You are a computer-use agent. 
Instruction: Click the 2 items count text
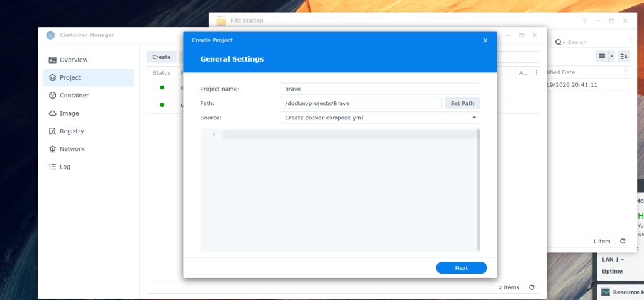[x=509, y=287]
